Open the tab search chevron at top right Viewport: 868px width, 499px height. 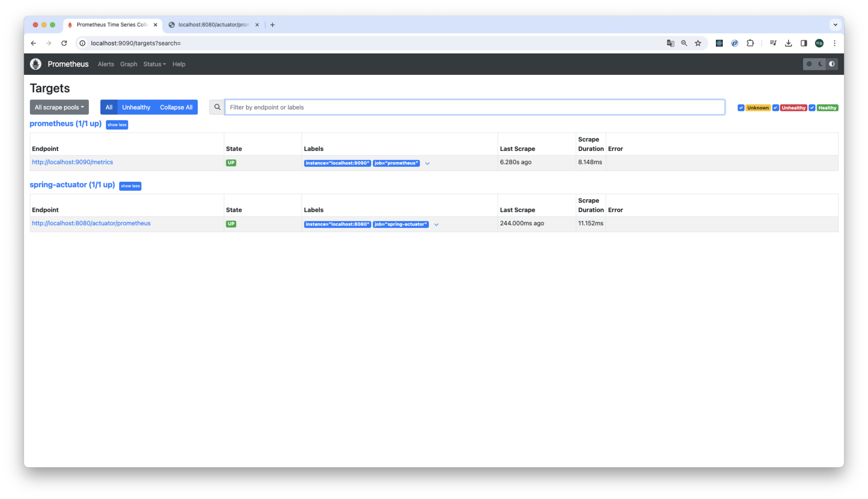[835, 25]
